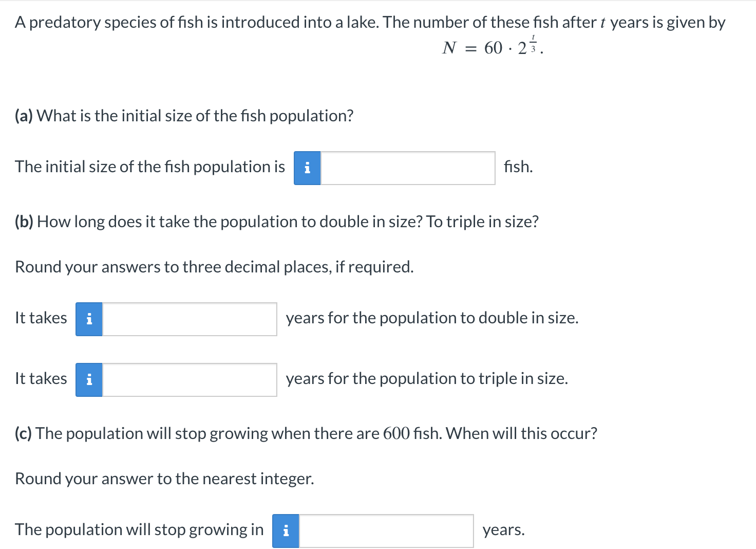
Task: Click info icon beside stop growing field
Action: [286, 531]
